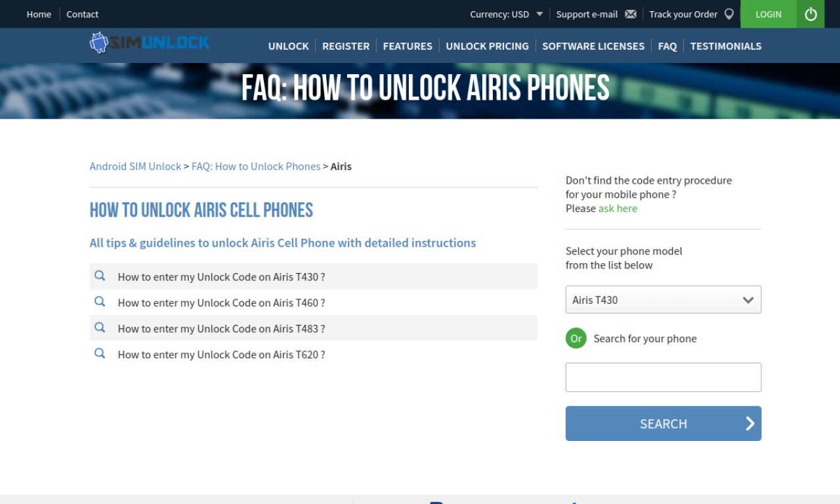840x504 pixels.
Task: Expand the Airis T430 phone model selector
Action: point(663,299)
